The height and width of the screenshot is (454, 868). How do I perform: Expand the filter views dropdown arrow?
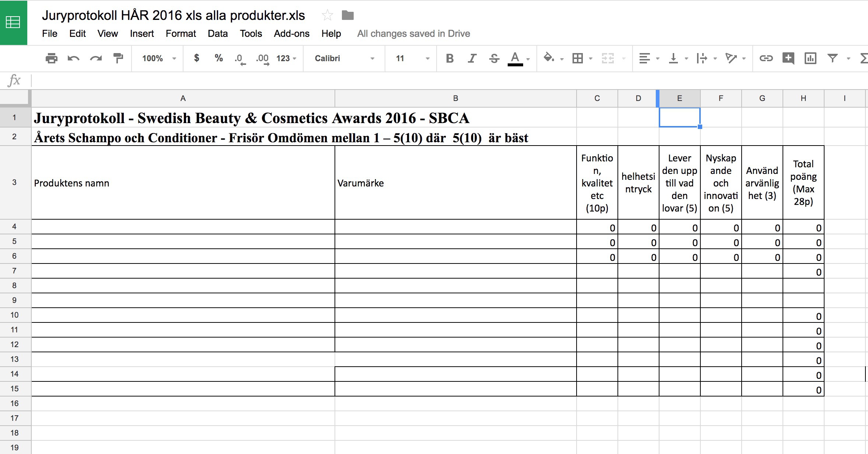pos(848,59)
